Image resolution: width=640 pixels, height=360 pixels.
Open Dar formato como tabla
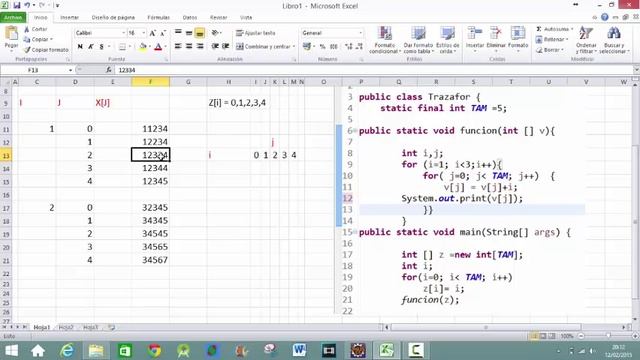pos(418,40)
